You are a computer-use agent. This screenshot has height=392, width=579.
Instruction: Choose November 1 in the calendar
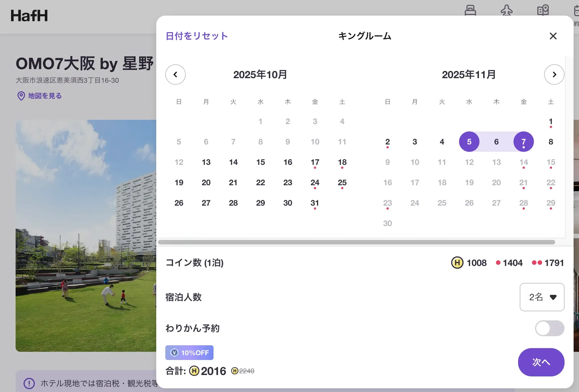point(551,122)
